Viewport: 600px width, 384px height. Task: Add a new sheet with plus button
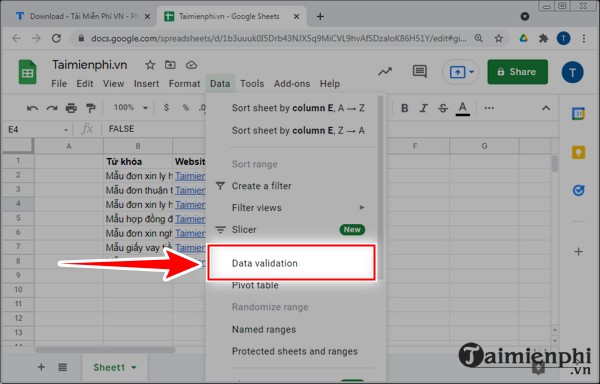point(41,367)
